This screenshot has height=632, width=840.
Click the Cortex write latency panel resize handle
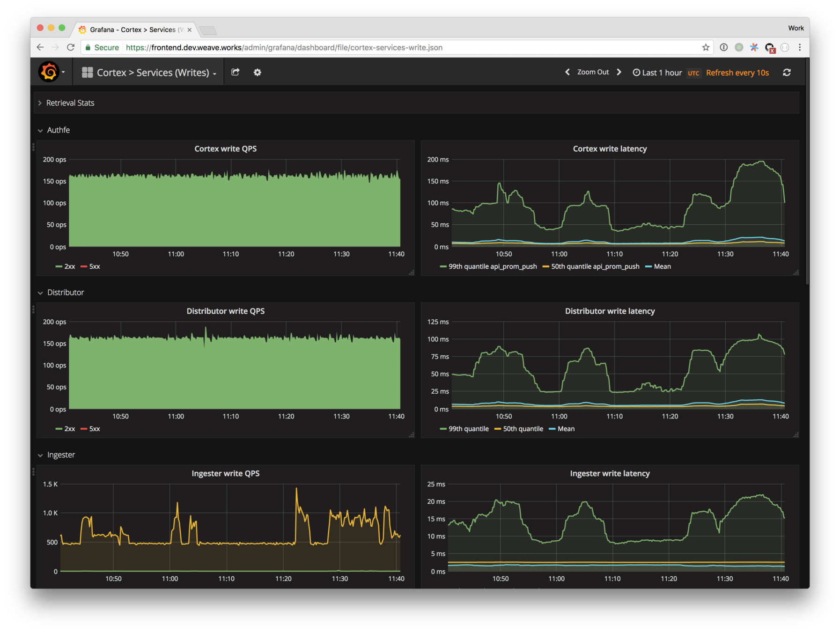796,272
